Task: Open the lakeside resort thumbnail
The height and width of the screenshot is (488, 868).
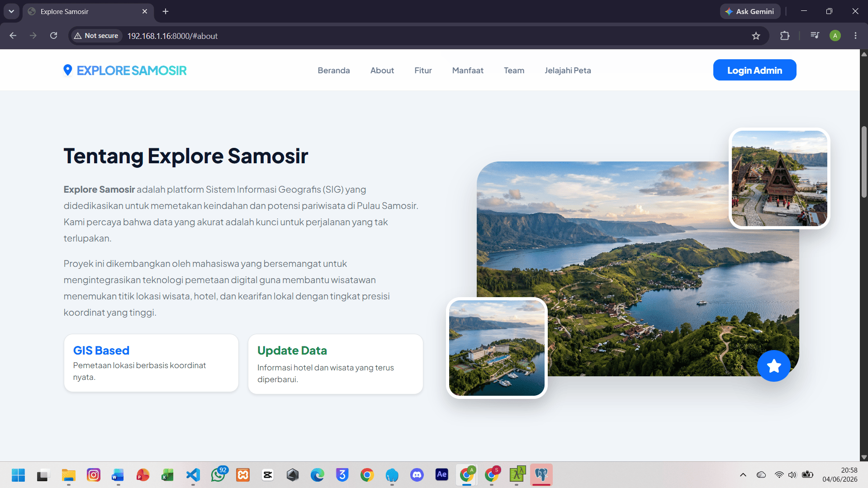Action: coord(497,348)
